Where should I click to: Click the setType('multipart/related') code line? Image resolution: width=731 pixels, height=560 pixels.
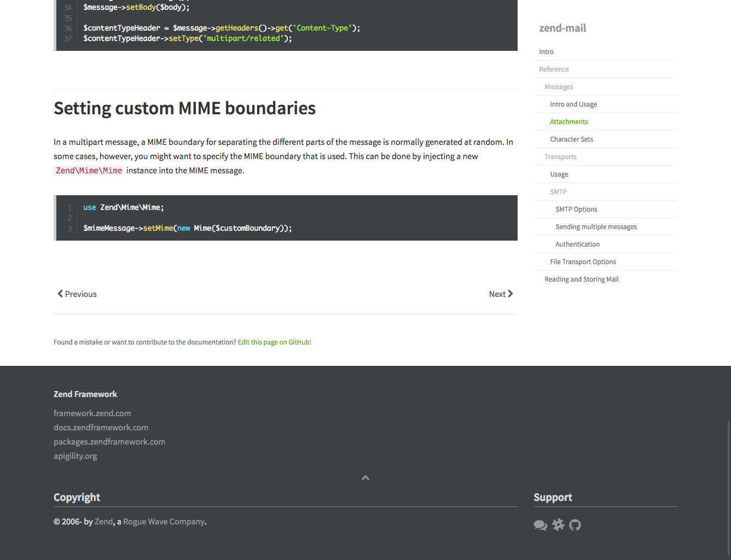(188, 39)
